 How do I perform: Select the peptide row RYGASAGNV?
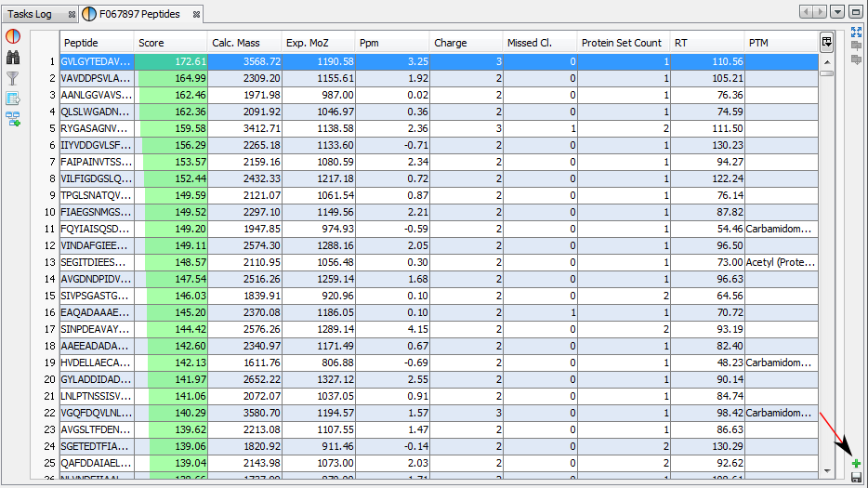[x=97, y=128]
